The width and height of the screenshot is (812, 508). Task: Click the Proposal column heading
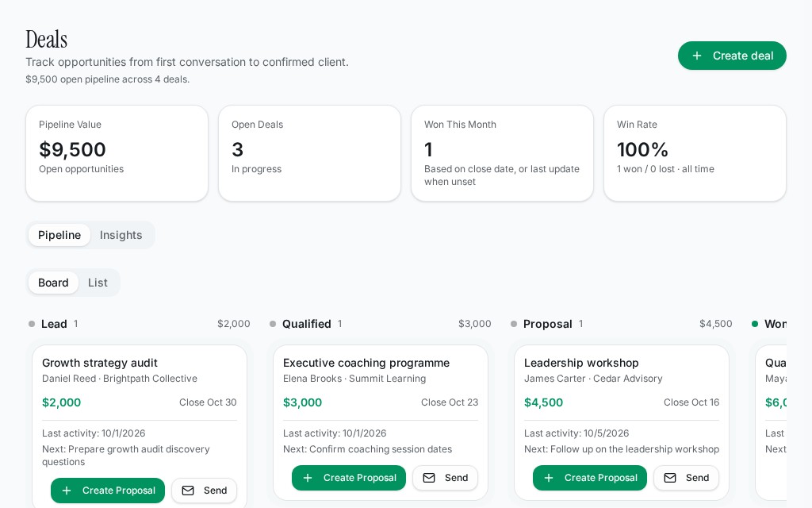click(x=547, y=324)
